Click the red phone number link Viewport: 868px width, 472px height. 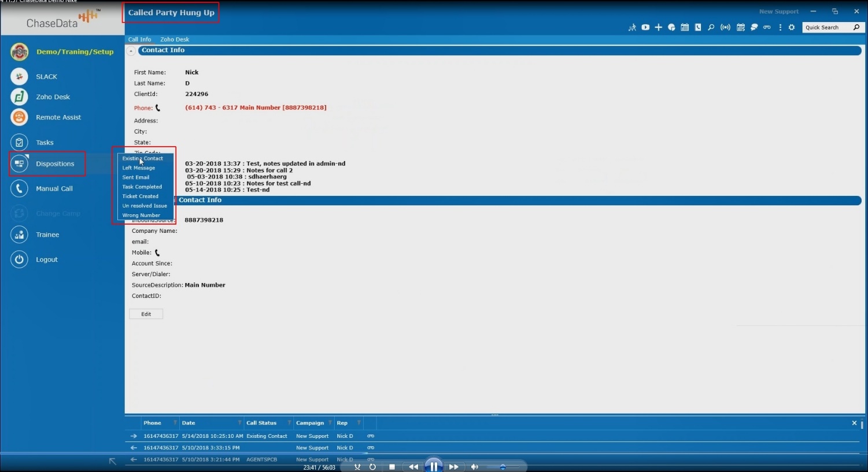pyautogui.click(x=256, y=107)
